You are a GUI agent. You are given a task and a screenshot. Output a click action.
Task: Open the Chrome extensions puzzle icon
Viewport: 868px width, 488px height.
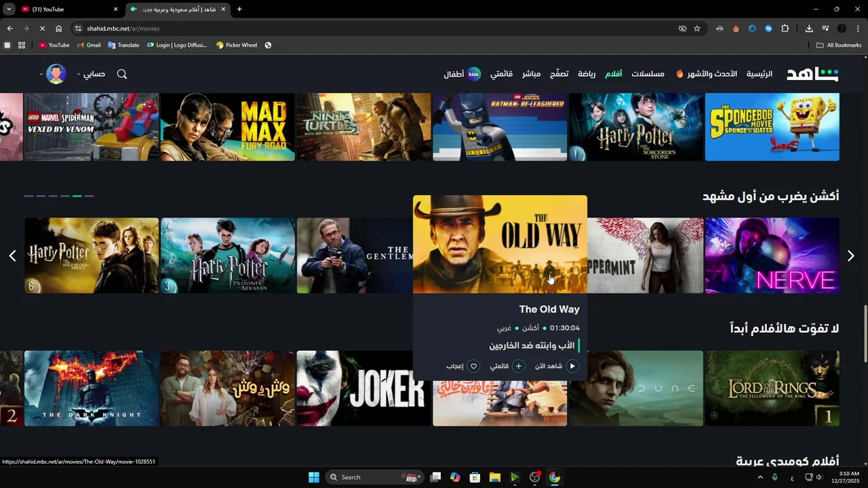tap(785, 28)
